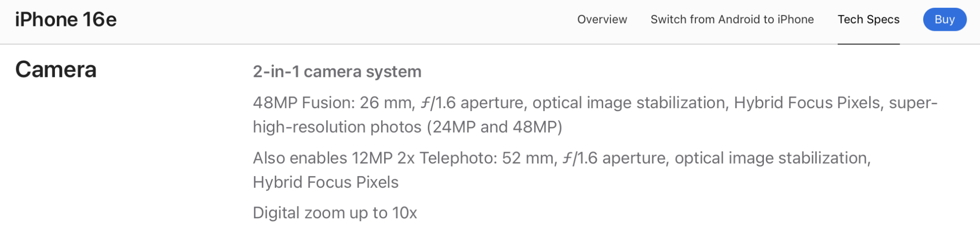Click optical image stabilization in the Fusion line

tap(629, 103)
